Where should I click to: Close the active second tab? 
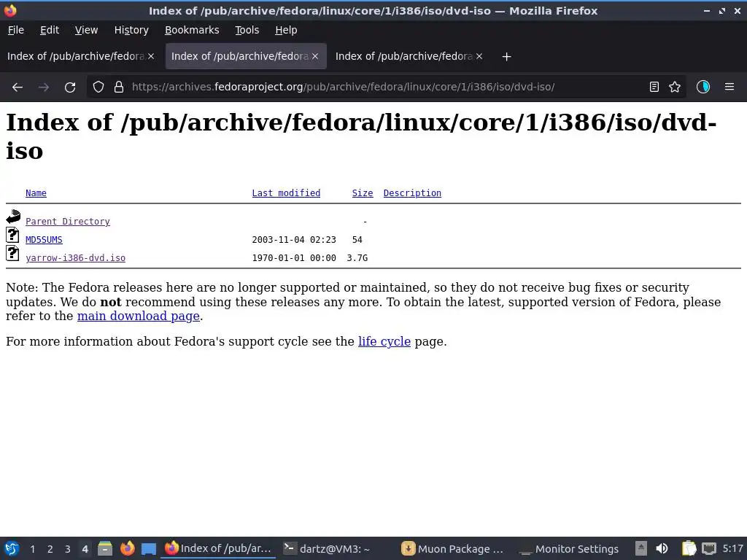pos(315,56)
